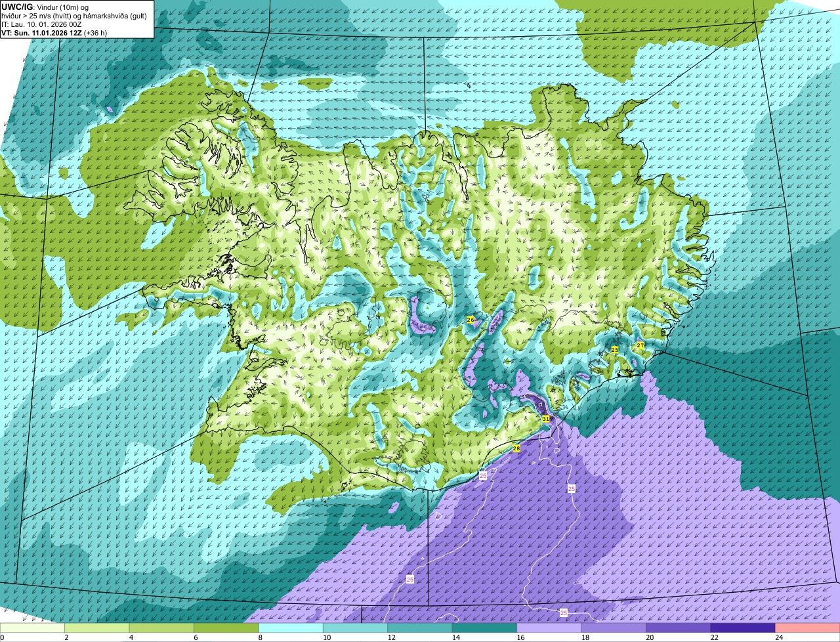Click the yellow 25 gust label
This screenshot has width=840, height=642.
[614, 350]
